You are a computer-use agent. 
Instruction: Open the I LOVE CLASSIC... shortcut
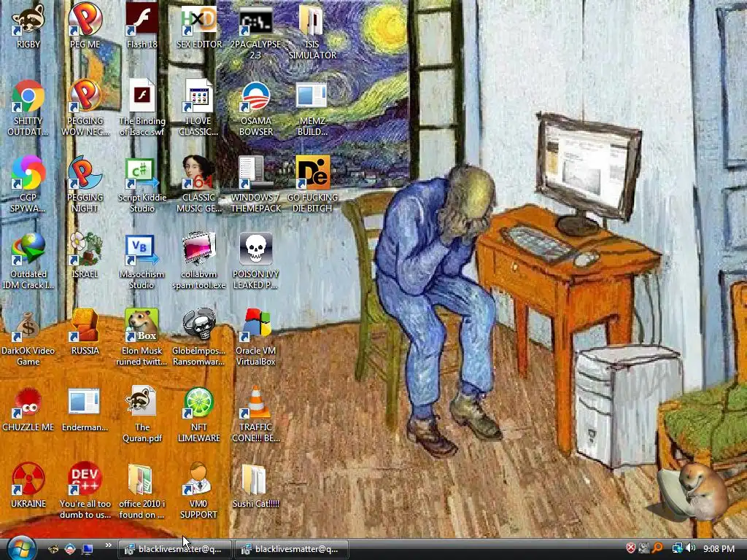198,96
